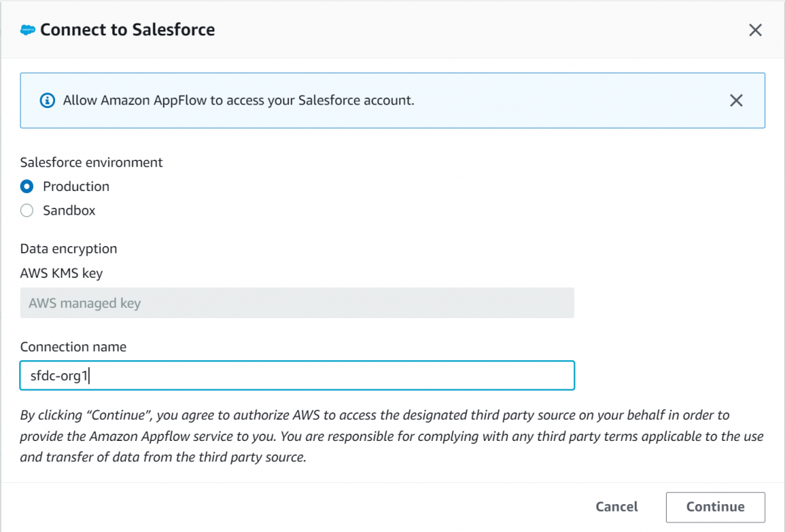
Task: Click the info icon in the blue banner
Action: pos(47,101)
